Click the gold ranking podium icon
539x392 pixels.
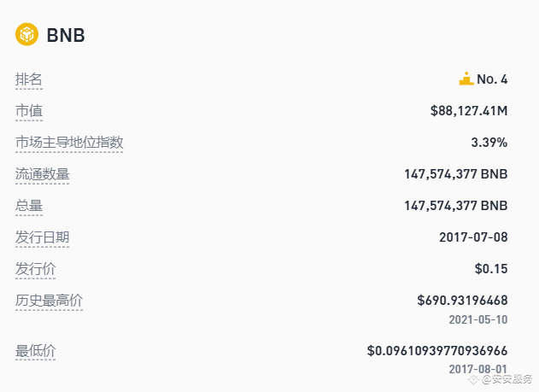click(x=466, y=79)
